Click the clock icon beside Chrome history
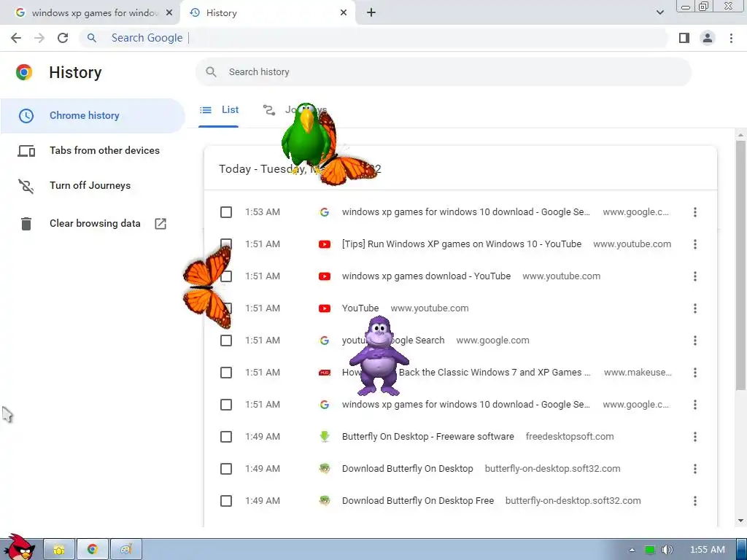747x560 pixels. pos(26,116)
